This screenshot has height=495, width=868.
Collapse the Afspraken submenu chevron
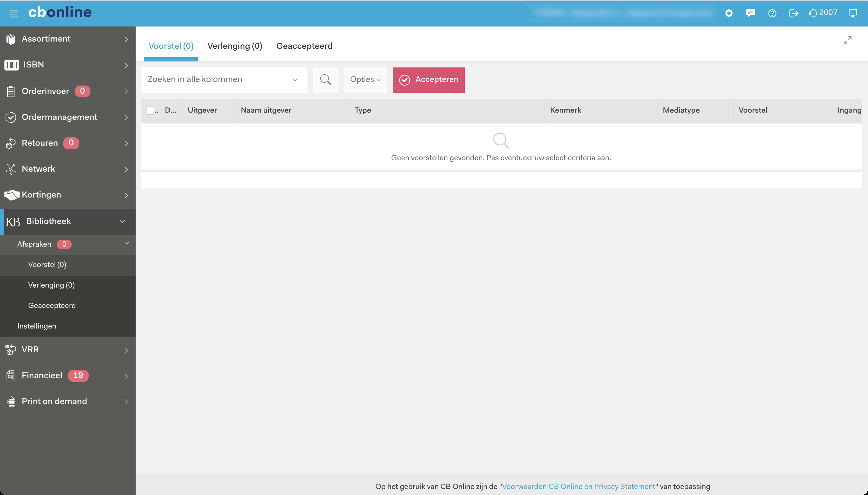127,243
